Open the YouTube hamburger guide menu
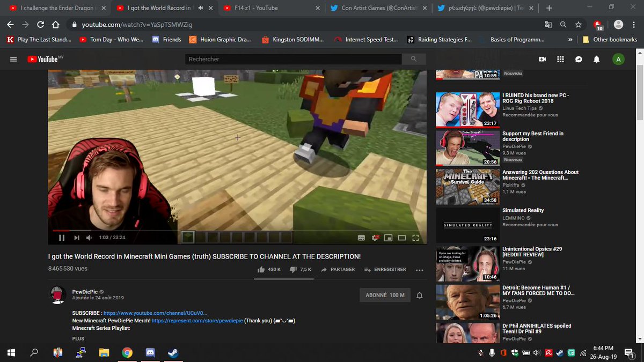This screenshot has width=644, height=362. click(13, 59)
